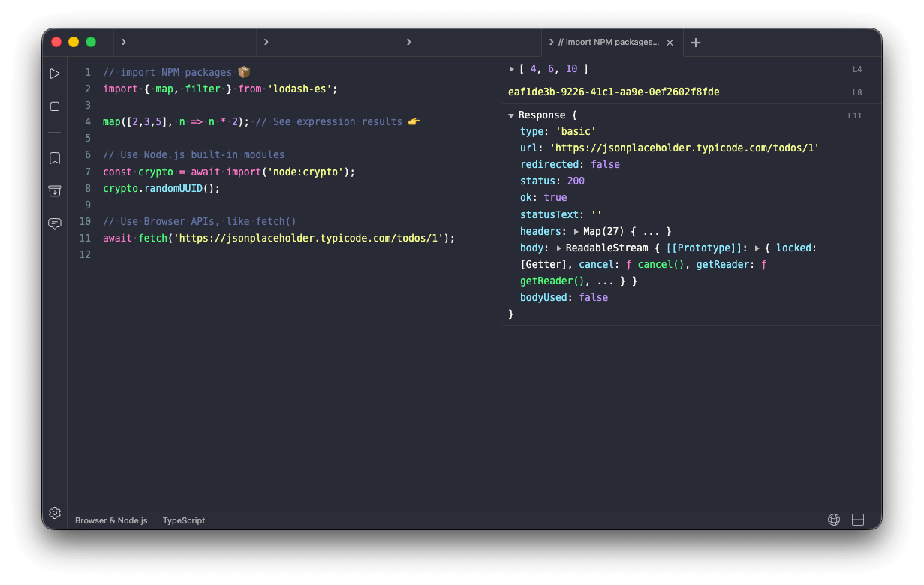Click the globe icon in status bar
This screenshot has height=585, width=924.
pyautogui.click(x=833, y=520)
